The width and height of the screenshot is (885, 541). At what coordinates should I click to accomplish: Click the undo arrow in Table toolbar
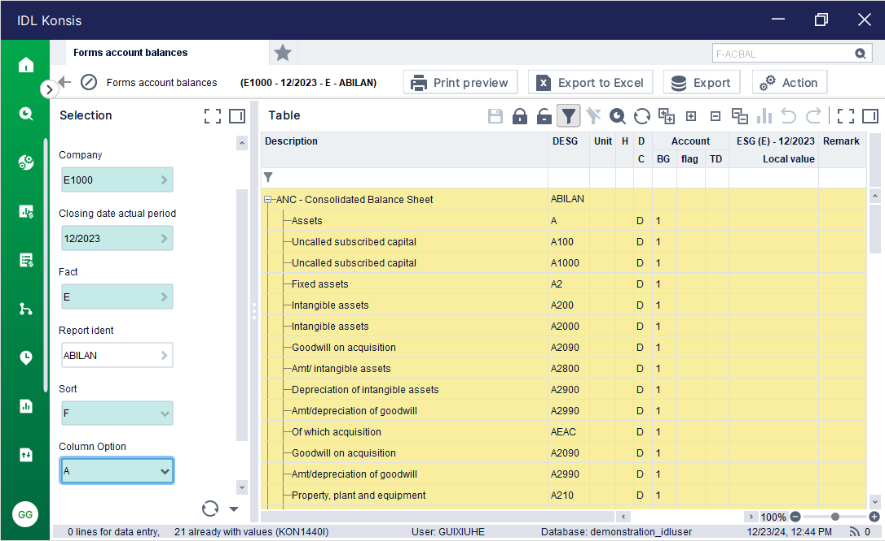pos(788,116)
